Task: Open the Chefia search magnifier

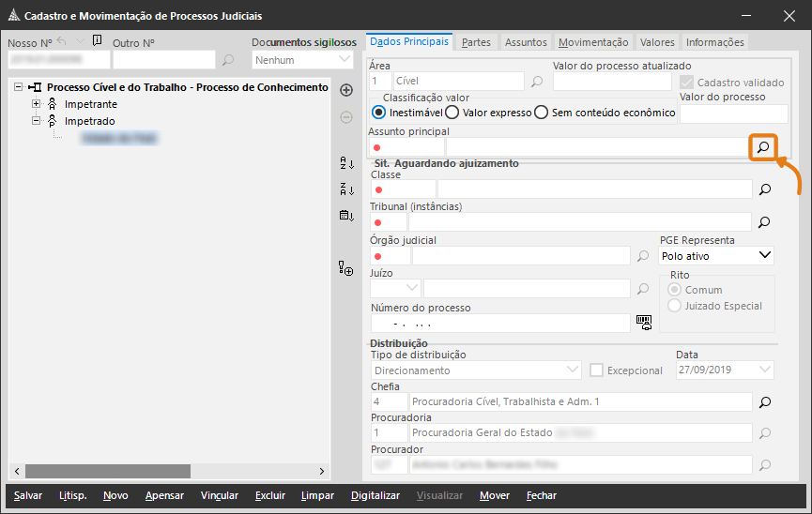Action: (x=764, y=402)
